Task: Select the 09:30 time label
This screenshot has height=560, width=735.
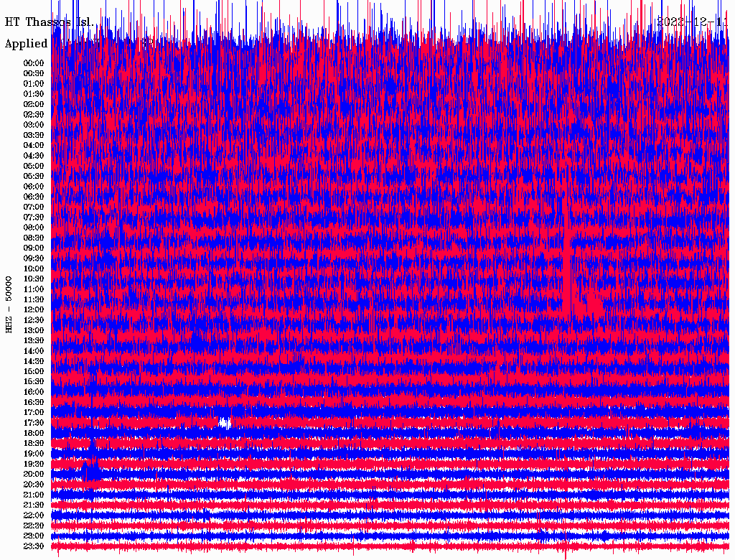Action: (x=34, y=258)
